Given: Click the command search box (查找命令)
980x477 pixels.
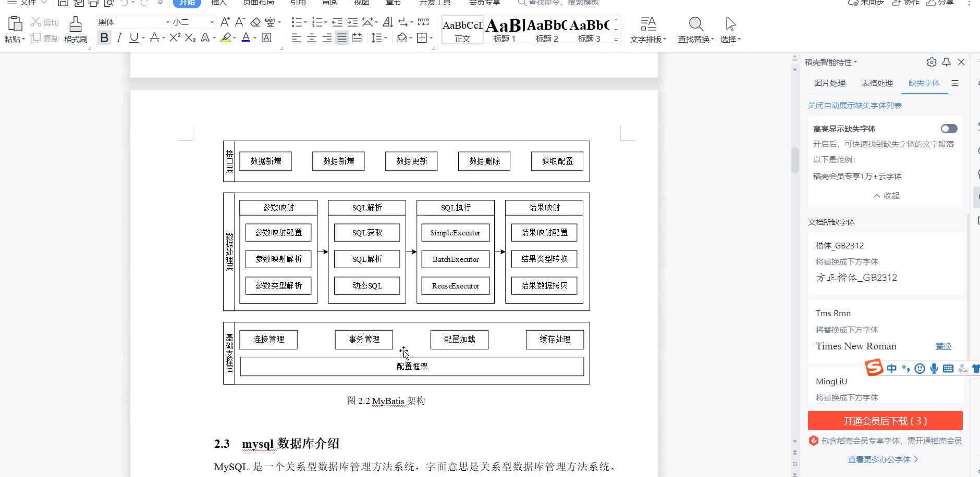Looking at the screenshot, I should pos(559,3).
